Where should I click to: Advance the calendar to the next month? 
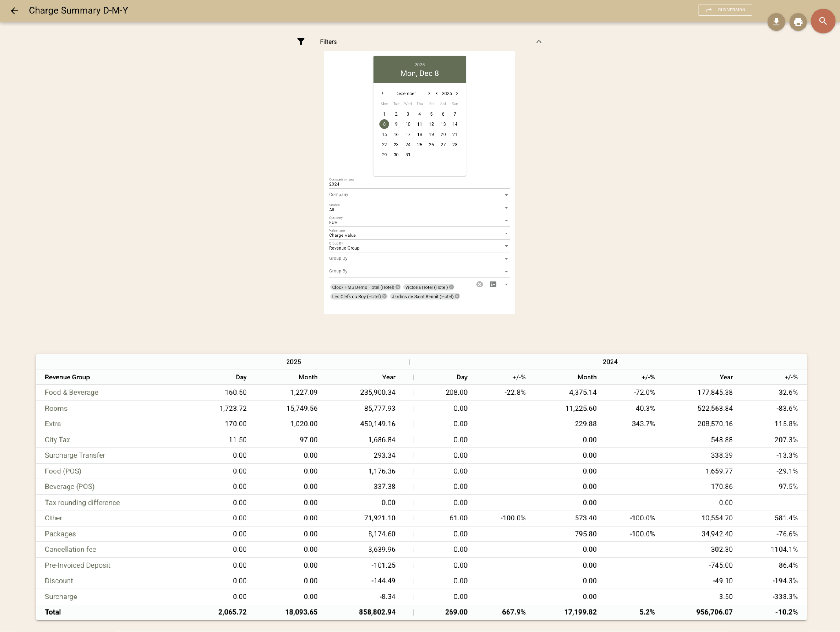429,93
